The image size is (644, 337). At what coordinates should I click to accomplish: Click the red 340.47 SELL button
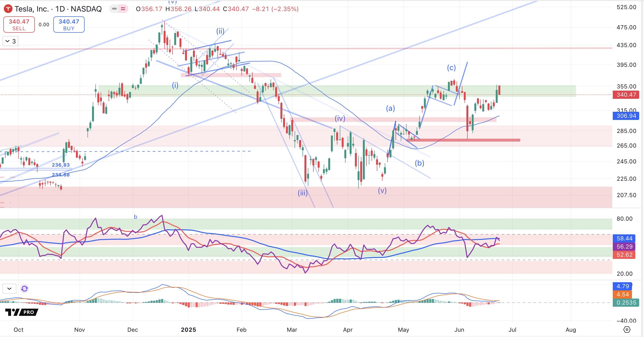point(19,25)
